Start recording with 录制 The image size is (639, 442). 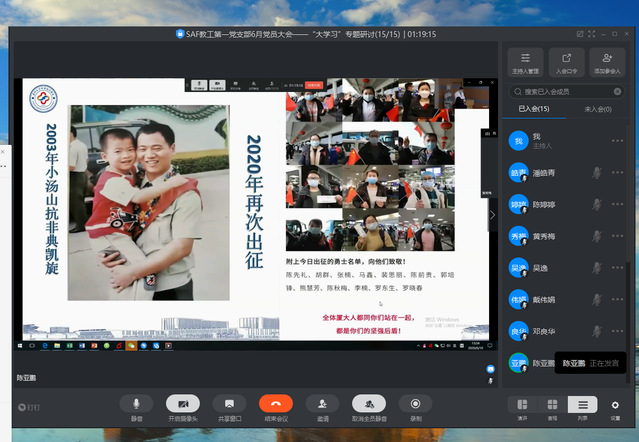(x=415, y=404)
